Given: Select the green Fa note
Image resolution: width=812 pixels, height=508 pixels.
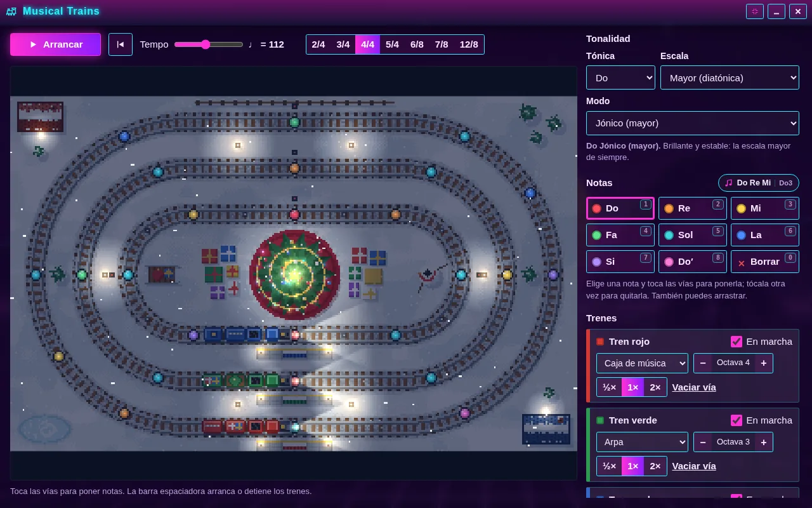Looking at the screenshot, I should [620, 235].
